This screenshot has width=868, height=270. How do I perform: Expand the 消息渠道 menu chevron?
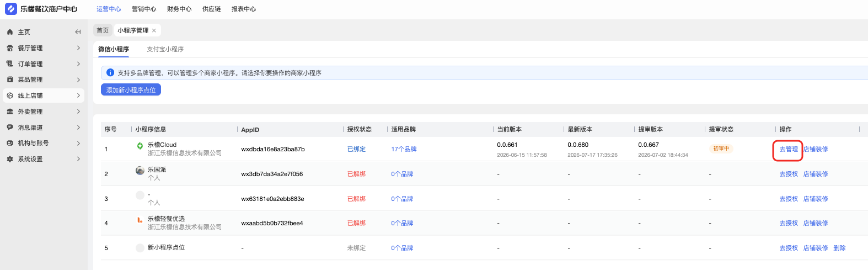point(78,127)
